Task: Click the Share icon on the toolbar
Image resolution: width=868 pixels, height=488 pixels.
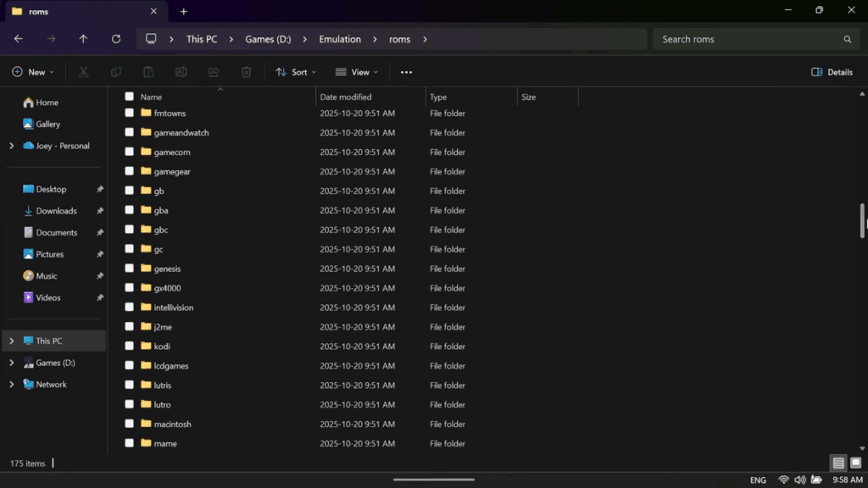Action: click(213, 72)
